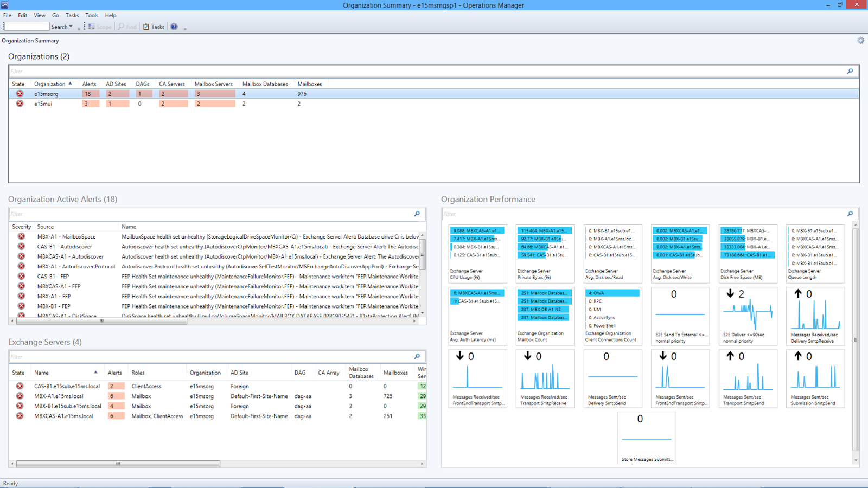868x488 pixels.
Task: Click MBXCAS-A1.e15ms.local server name
Action: click(x=63, y=416)
